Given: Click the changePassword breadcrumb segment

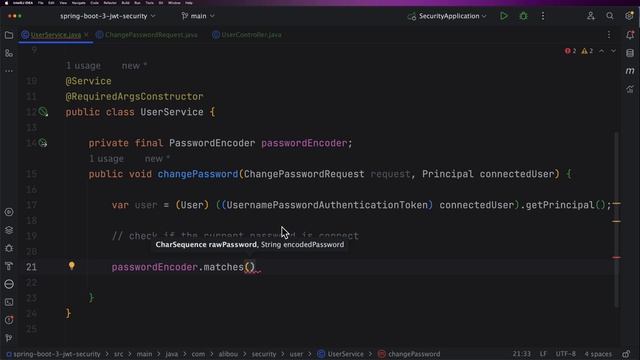Looking at the screenshot, I should click(414, 354).
